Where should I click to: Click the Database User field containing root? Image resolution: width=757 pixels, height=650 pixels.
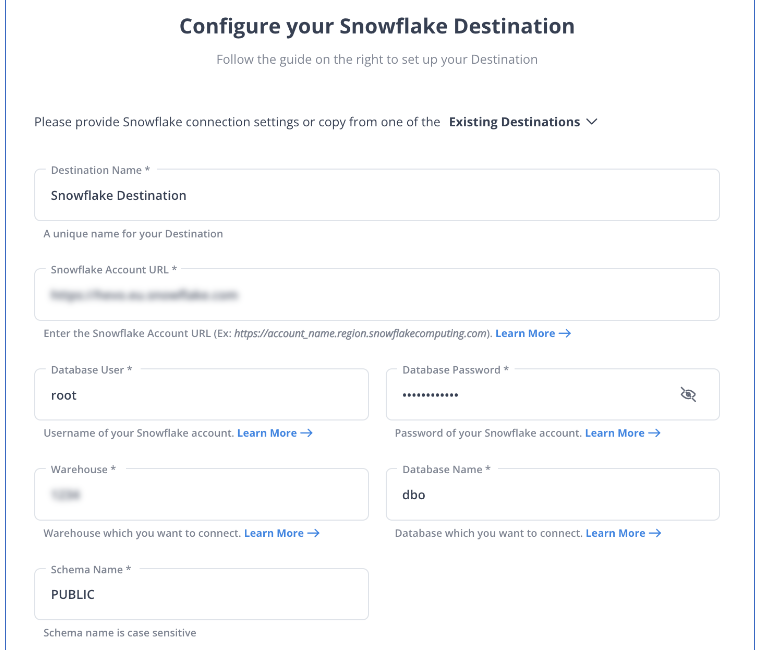pyautogui.click(x=201, y=395)
